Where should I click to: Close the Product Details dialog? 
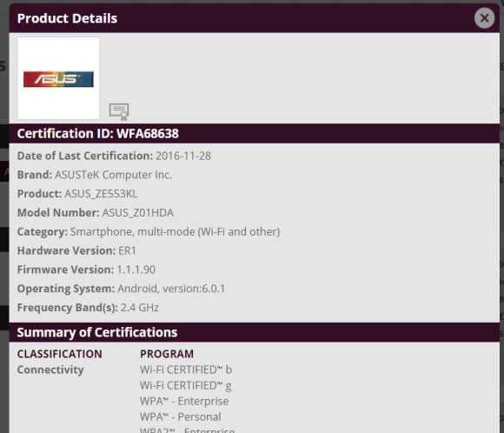(x=484, y=18)
